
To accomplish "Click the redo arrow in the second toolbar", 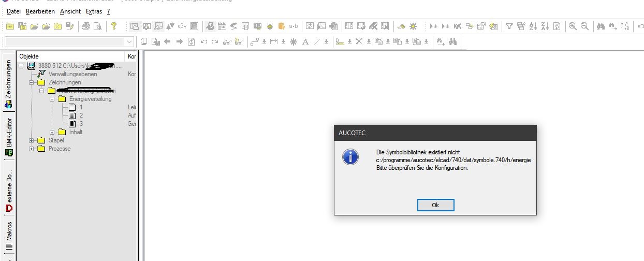I will (215, 42).
